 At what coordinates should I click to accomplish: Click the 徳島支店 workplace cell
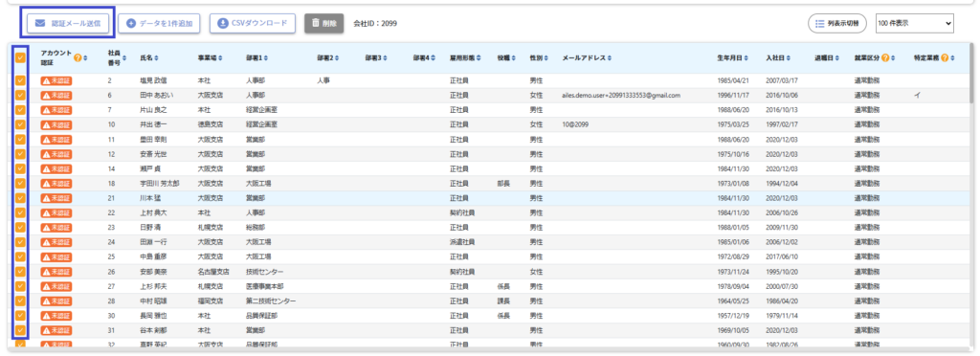pos(211,124)
